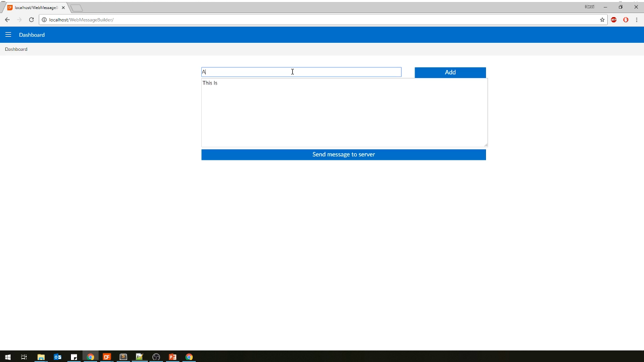Reload the page with refresh icon
This screenshot has width=644, height=362.
(31, 20)
